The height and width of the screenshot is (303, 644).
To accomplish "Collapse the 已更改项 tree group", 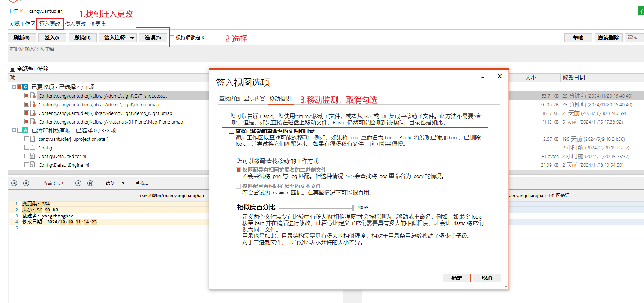I will (x=14, y=87).
